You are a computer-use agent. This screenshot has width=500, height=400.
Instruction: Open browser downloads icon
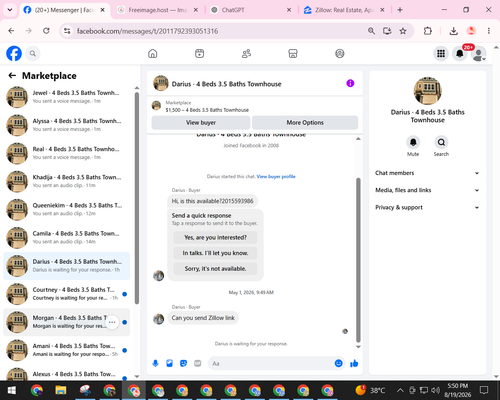[x=453, y=31]
